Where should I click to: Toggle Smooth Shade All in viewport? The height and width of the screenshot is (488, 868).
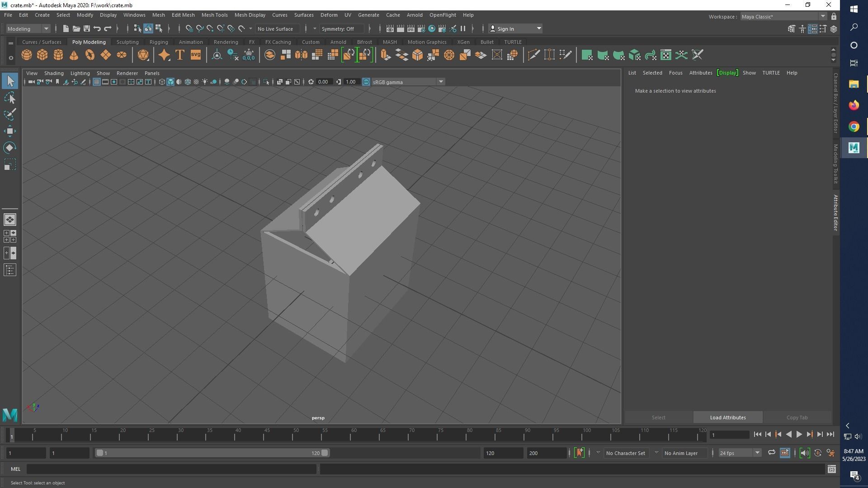tap(170, 82)
